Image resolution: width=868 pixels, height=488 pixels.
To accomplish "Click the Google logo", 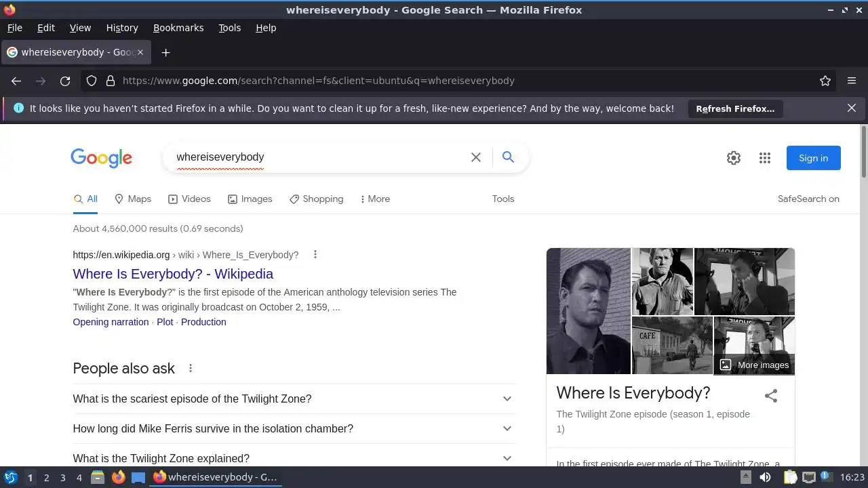I will click(102, 159).
